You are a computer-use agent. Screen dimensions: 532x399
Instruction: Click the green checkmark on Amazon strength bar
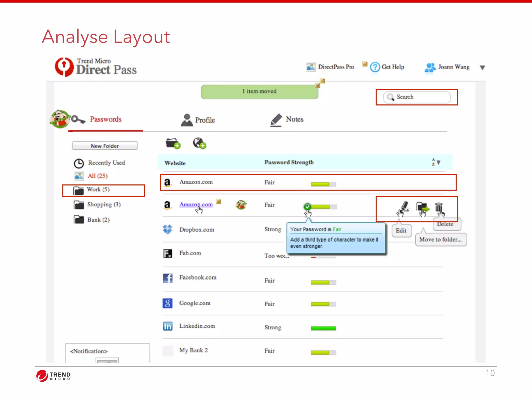tap(307, 207)
